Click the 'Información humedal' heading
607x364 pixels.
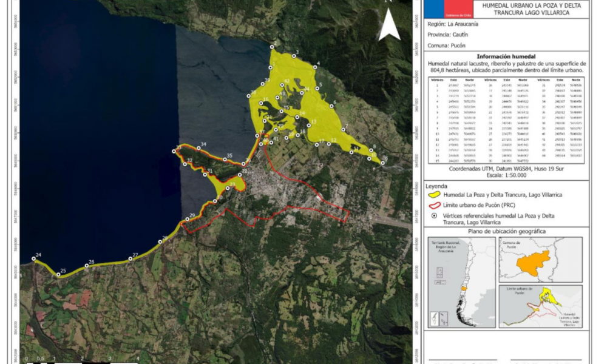(x=506, y=56)
